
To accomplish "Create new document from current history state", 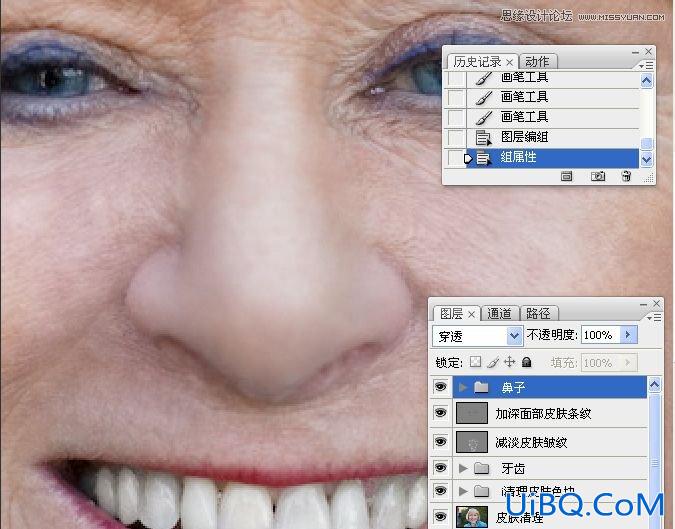I will coord(567,176).
